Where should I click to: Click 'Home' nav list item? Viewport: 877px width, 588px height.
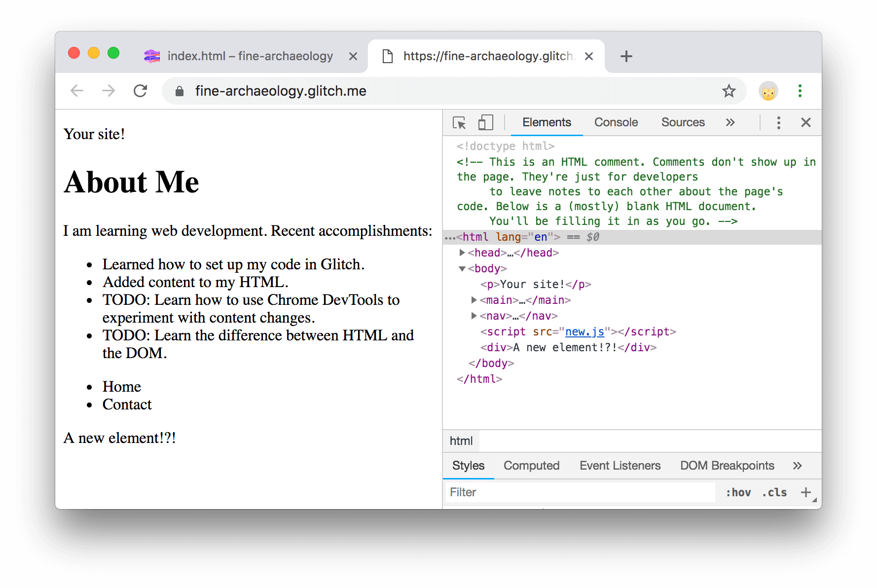click(122, 387)
